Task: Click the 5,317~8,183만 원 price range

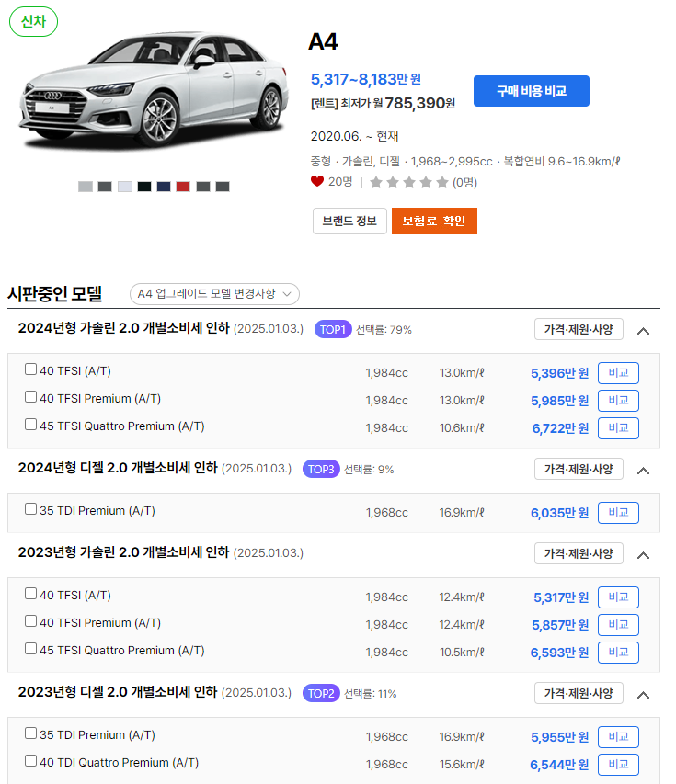Action: 366,79
